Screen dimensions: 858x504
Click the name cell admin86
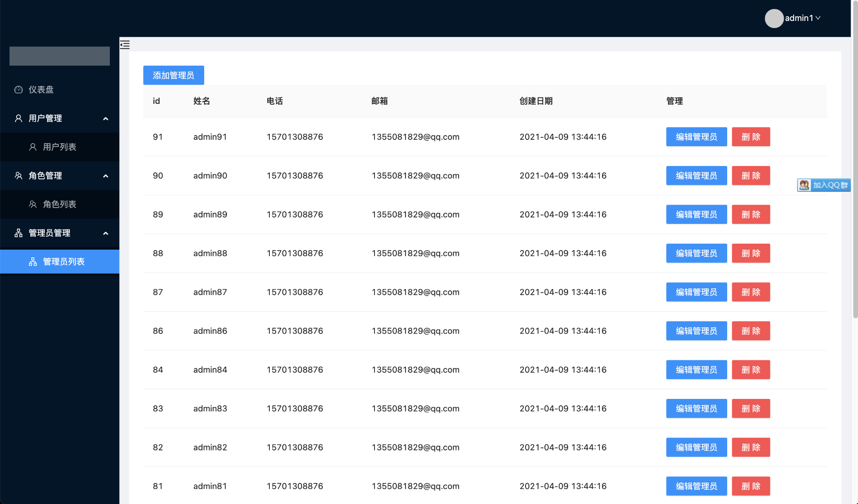coord(210,331)
